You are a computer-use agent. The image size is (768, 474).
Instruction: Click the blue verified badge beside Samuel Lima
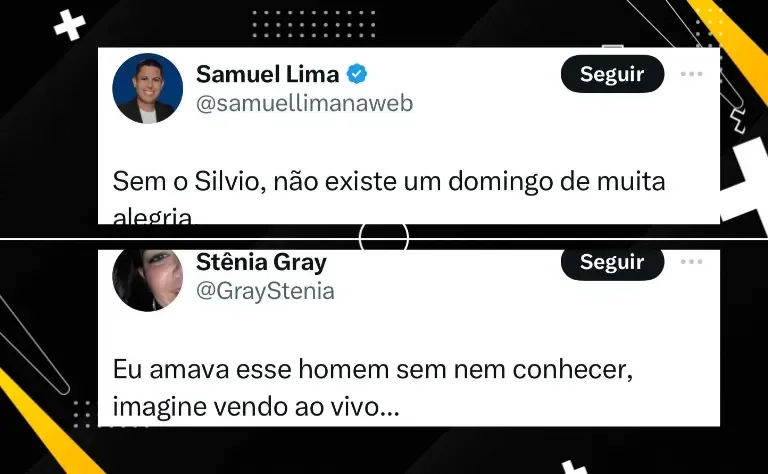357,74
